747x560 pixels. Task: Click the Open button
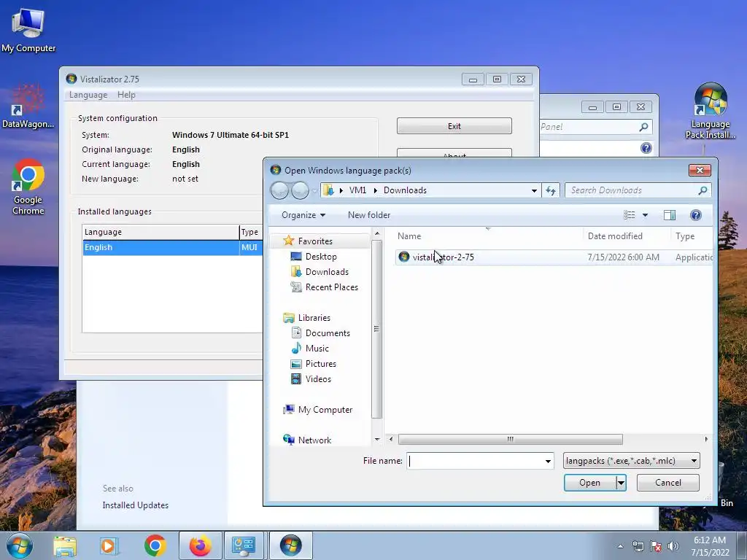coord(589,483)
